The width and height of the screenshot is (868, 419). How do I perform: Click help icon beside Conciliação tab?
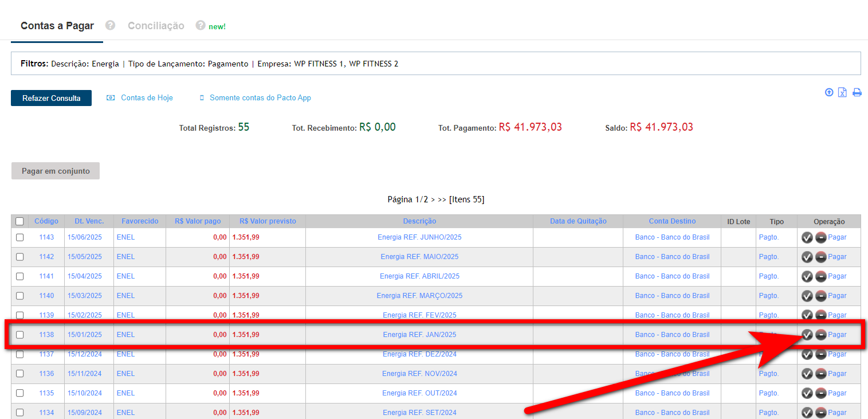pos(200,25)
